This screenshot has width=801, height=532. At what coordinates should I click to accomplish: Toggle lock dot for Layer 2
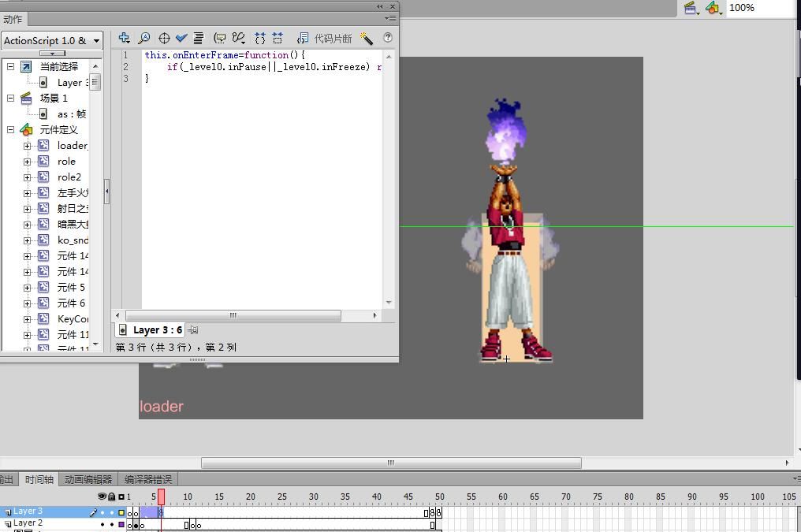[112, 524]
